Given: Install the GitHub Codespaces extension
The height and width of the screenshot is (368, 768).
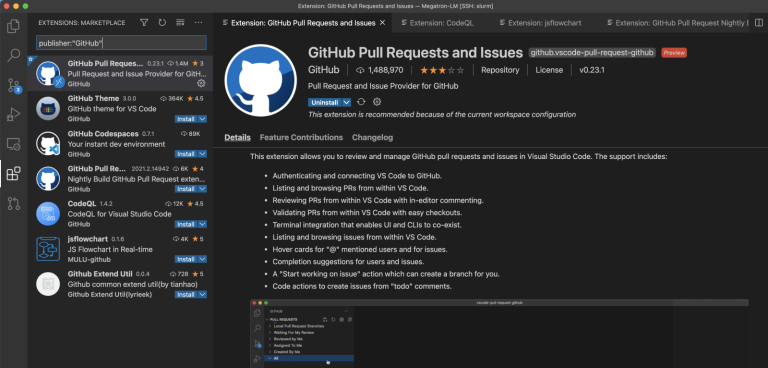Looking at the screenshot, I should pyautogui.click(x=186, y=154).
